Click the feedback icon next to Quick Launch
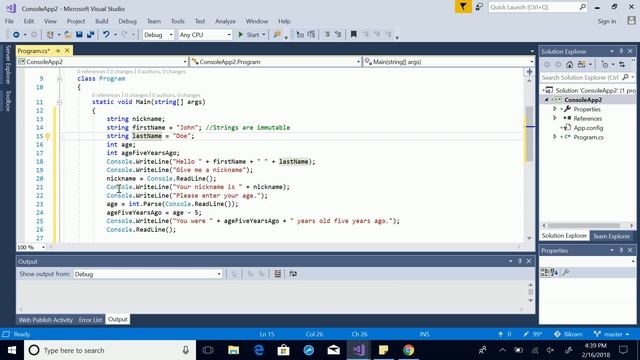Viewport: 640px width, 360px height. tap(479, 7)
